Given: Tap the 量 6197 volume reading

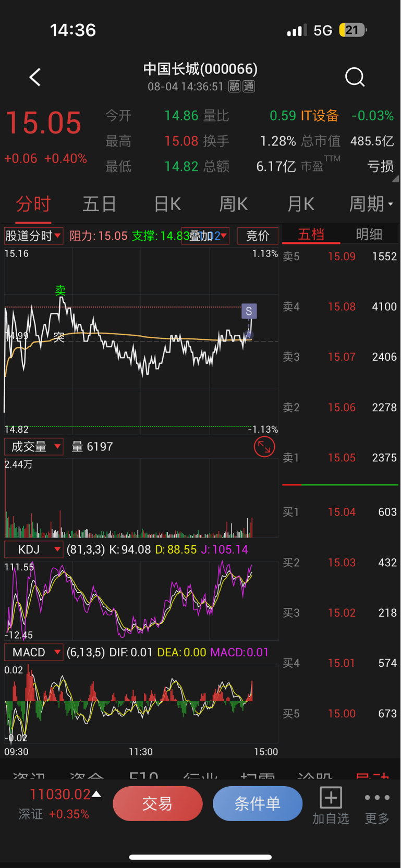Looking at the screenshot, I should [x=92, y=447].
